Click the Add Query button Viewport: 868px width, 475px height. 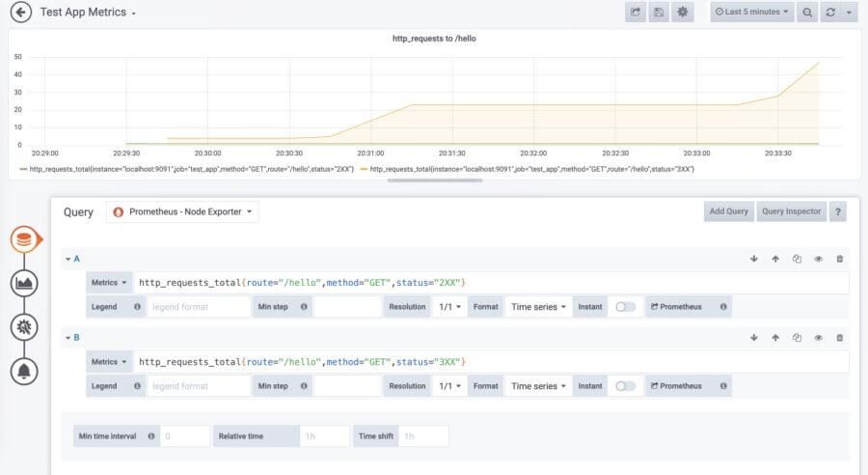pyautogui.click(x=728, y=211)
